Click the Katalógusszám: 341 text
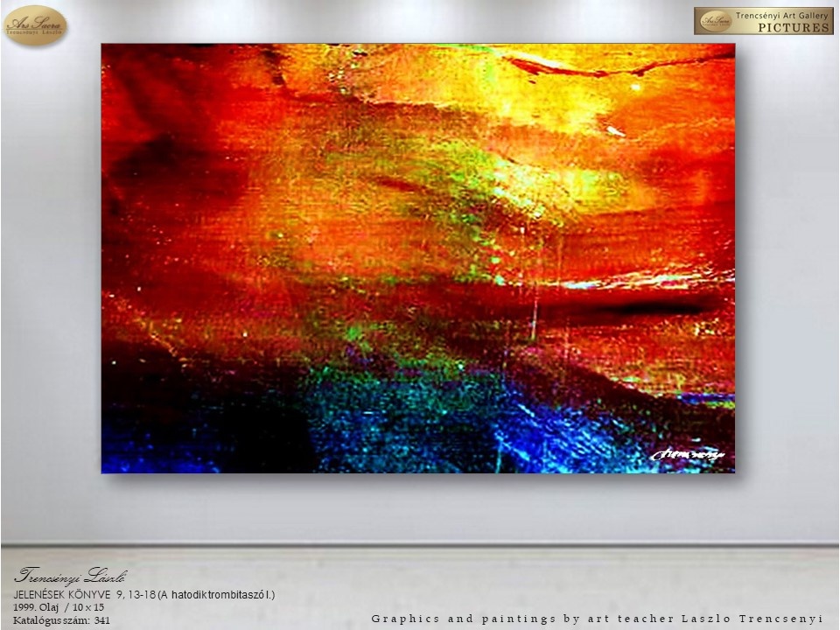 tap(61, 620)
